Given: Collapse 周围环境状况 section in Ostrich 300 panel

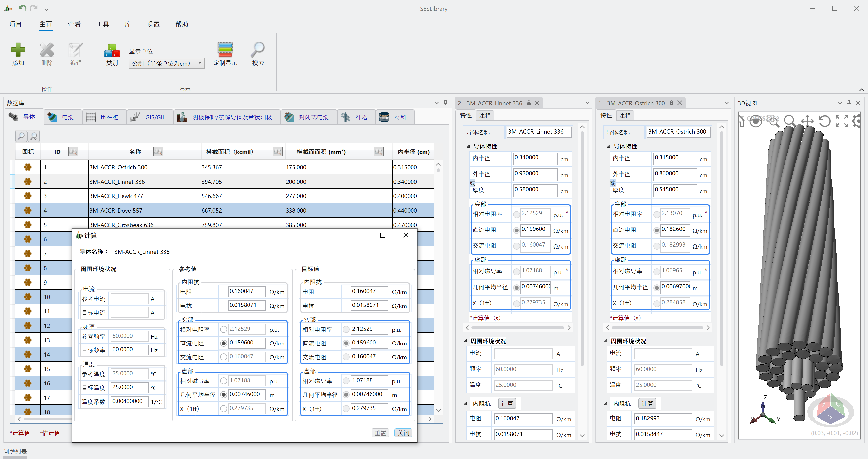Looking at the screenshot, I should click(606, 341).
